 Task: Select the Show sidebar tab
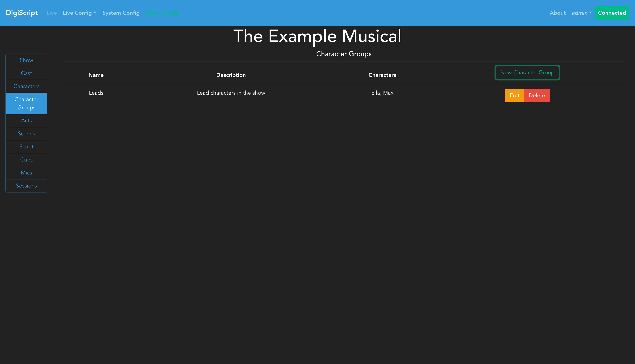click(x=26, y=60)
